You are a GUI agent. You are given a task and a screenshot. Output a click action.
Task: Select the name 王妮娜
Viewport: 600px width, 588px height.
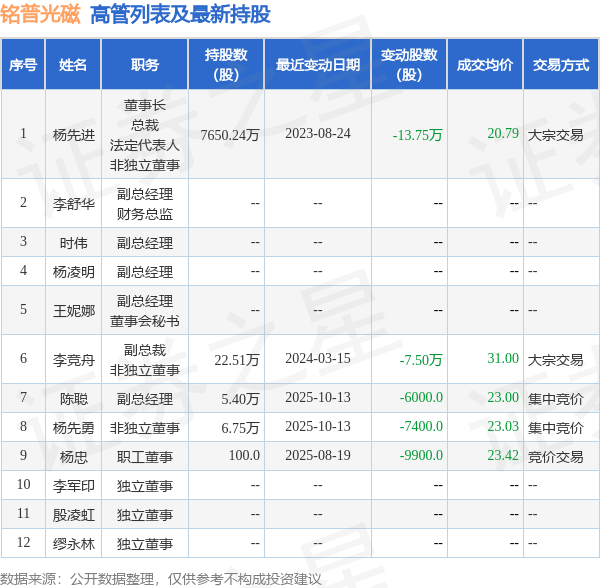coord(73,311)
